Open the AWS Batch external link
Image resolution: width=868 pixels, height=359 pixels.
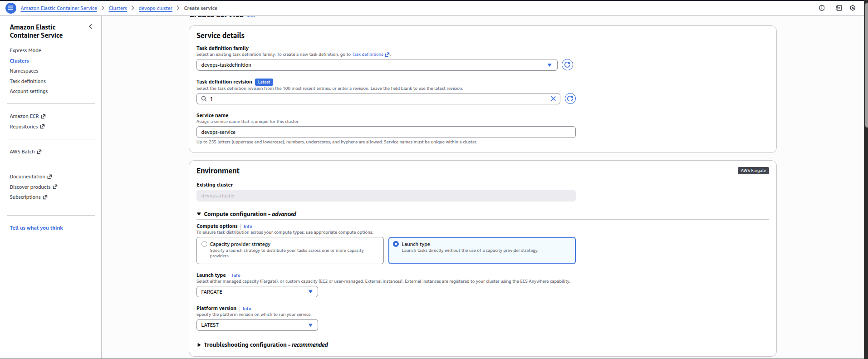pyautogui.click(x=25, y=152)
